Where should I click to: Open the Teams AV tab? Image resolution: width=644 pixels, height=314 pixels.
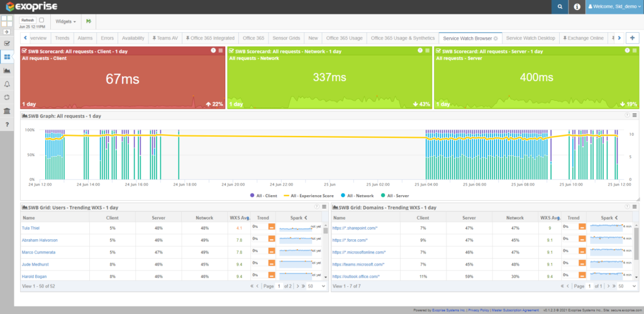tap(165, 38)
